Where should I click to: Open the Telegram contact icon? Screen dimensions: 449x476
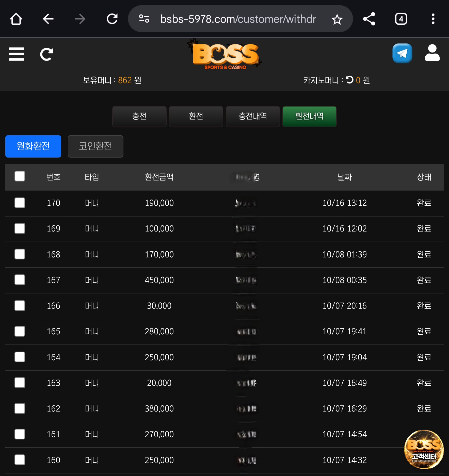click(x=402, y=53)
